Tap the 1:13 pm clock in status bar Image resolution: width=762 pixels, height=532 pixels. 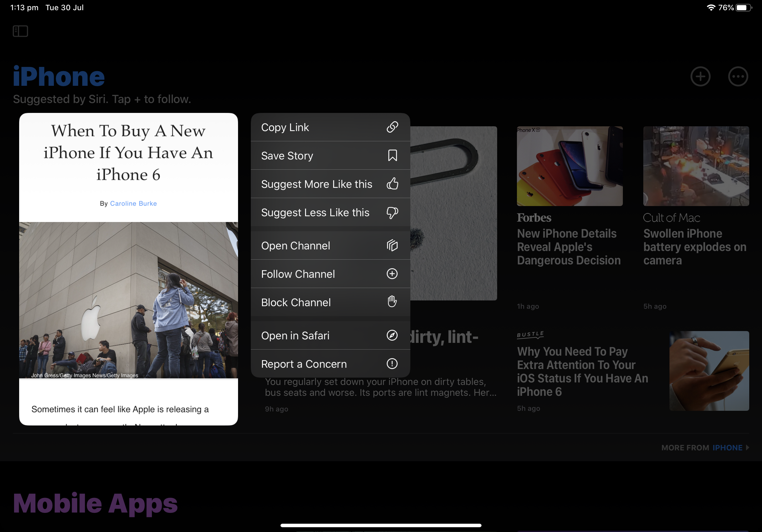pyautogui.click(x=24, y=8)
